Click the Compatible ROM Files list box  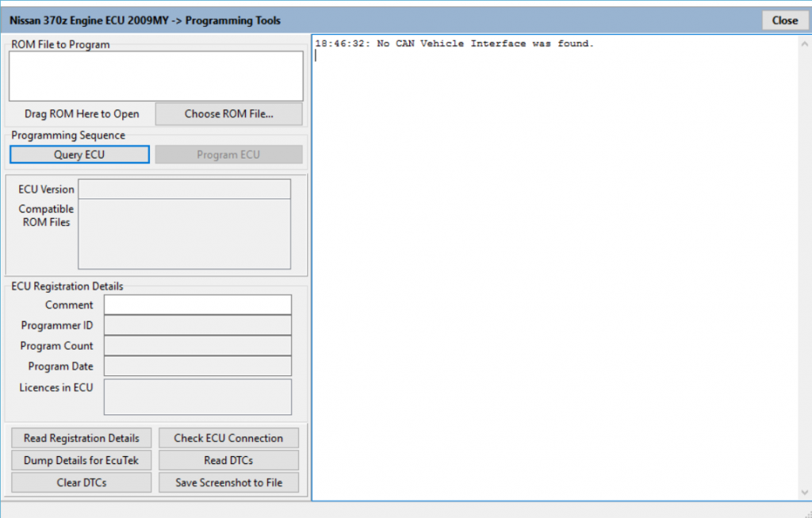(x=184, y=234)
